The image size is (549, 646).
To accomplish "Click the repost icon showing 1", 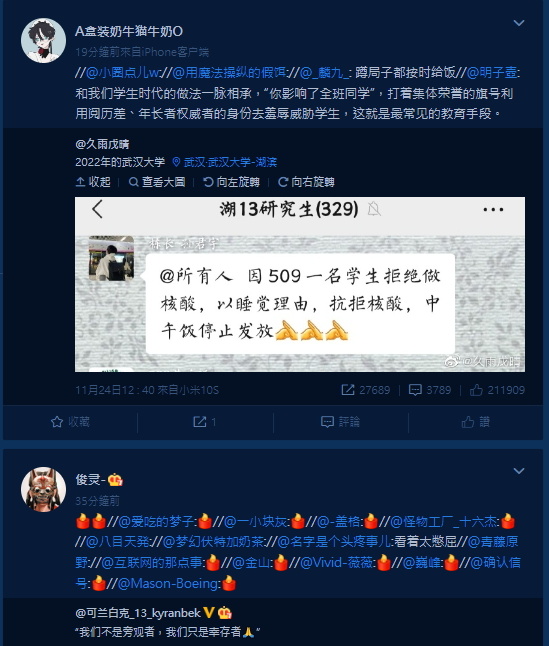I will (x=205, y=421).
